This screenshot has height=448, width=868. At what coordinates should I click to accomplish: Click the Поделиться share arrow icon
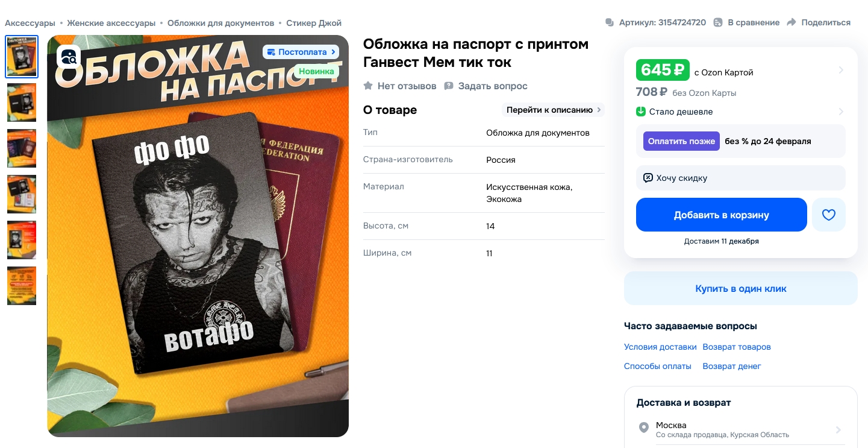point(792,22)
